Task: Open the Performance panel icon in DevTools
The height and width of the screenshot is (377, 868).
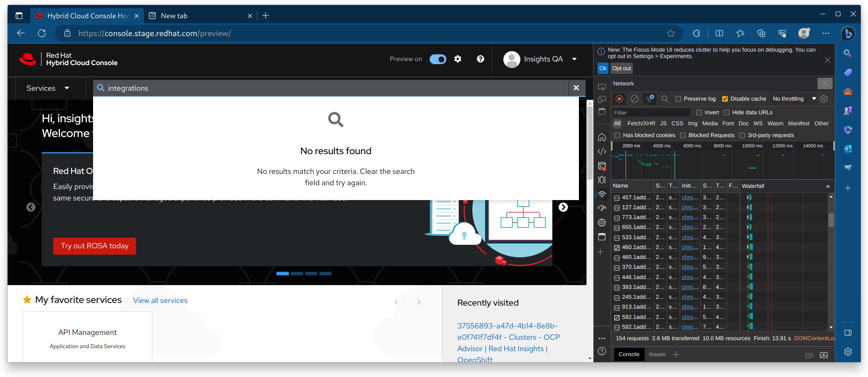Action: tap(602, 208)
